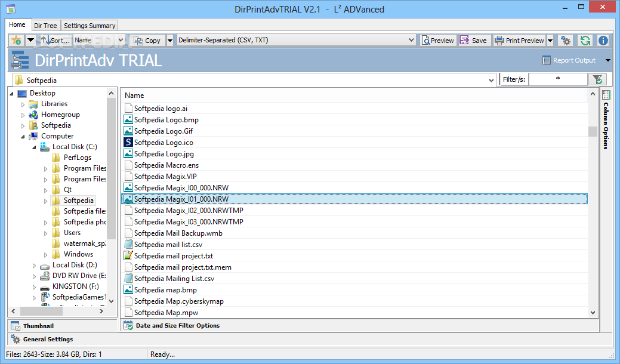Collapse the Desktop tree node
The width and height of the screenshot is (620, 364).
[x=11, y=94]
